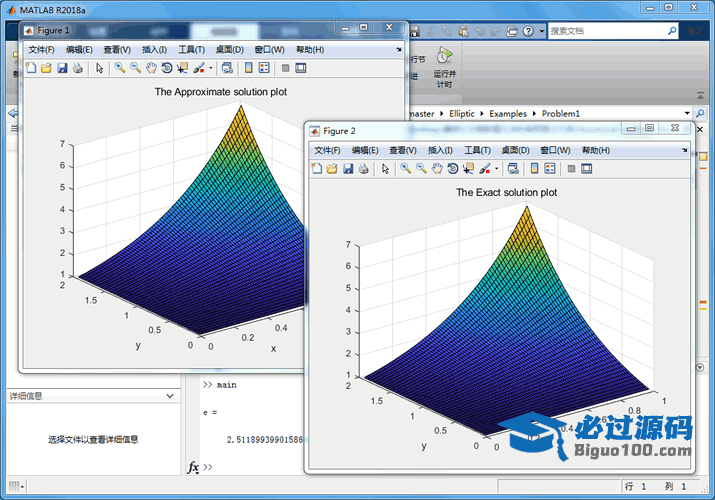Expand the 详细信息 details panel chevron
Viewport: 715px width, 500px height.
(x=170, y=396)
